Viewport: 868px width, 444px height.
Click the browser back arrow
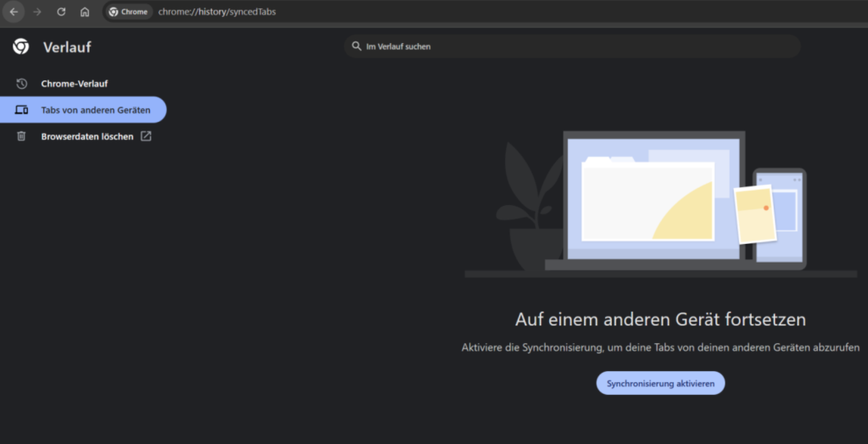pos(14,12)
